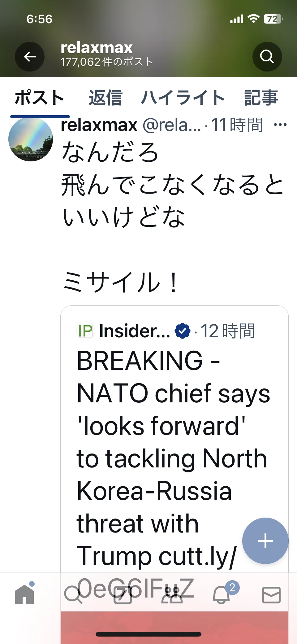Switch to the 記事 tab

[x=261, y=98]
